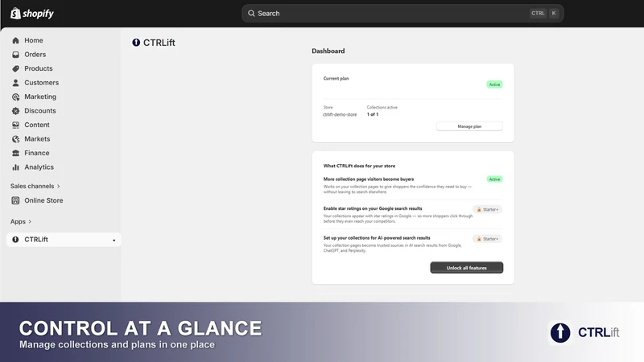
Task: Open the Marketing target icon
Action: point(15,97)
